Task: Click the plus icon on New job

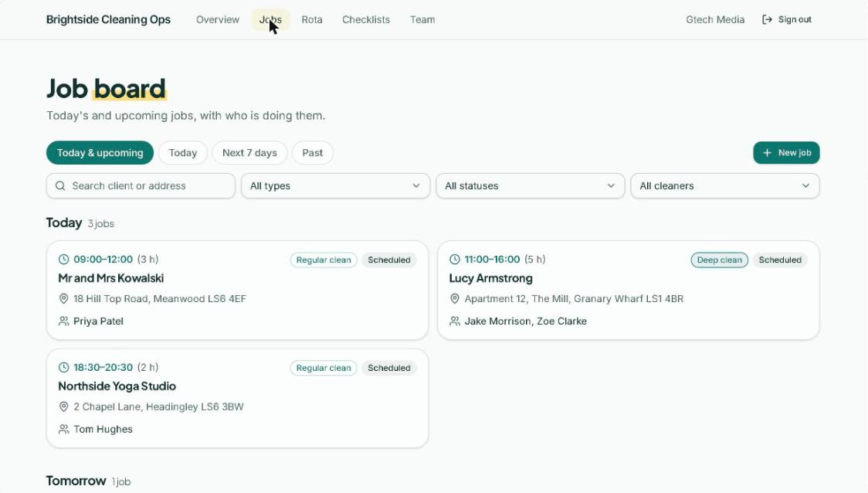Action: 767,153
